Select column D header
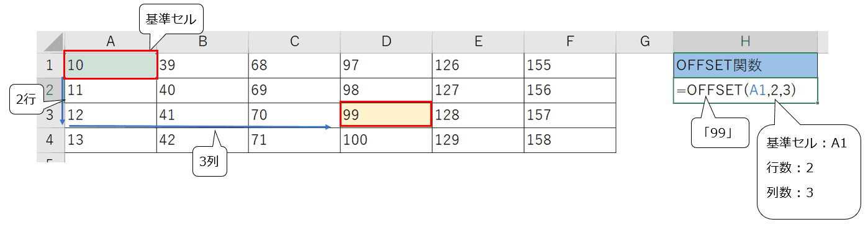 click(386, 42)
